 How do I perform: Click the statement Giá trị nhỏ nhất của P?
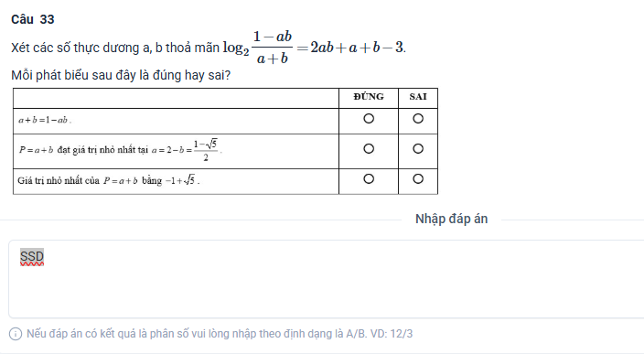pos(109,180)
